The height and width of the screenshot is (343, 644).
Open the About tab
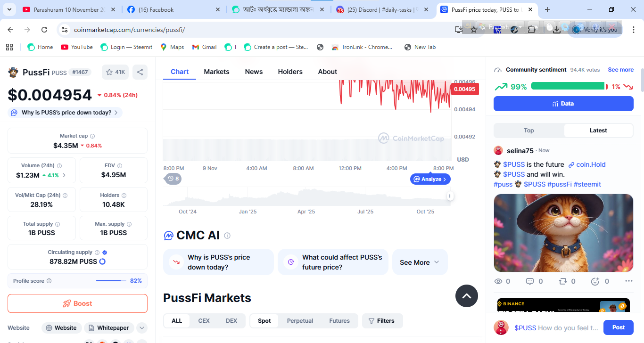[328, 72]
